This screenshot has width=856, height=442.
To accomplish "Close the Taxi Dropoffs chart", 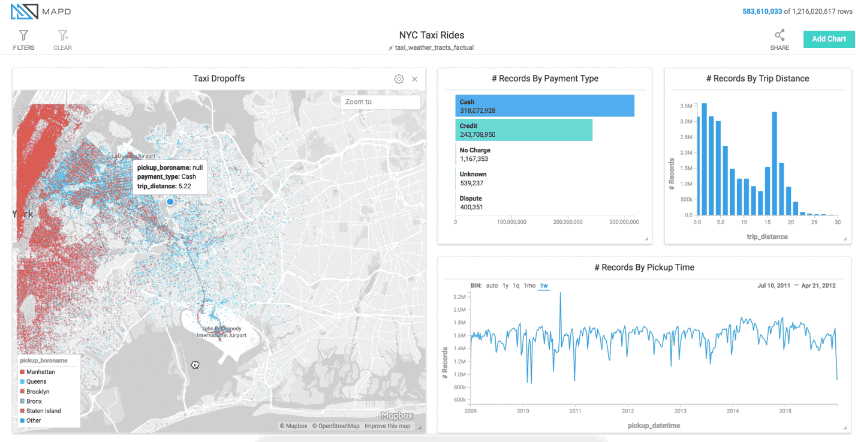I will coord(415,79).
